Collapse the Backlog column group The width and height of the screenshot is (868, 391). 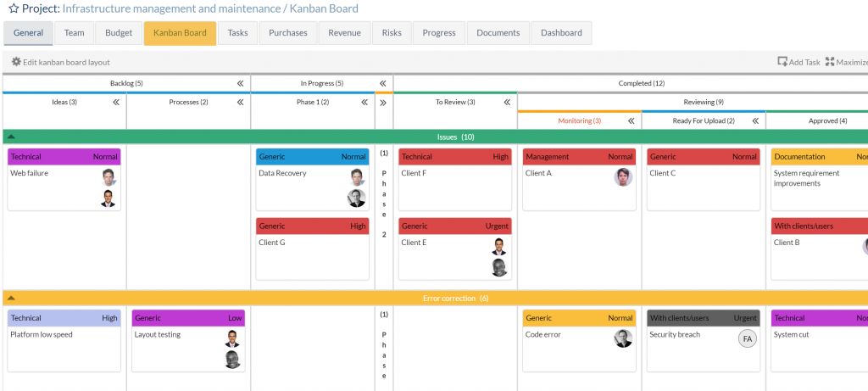[x=240, y=83]
